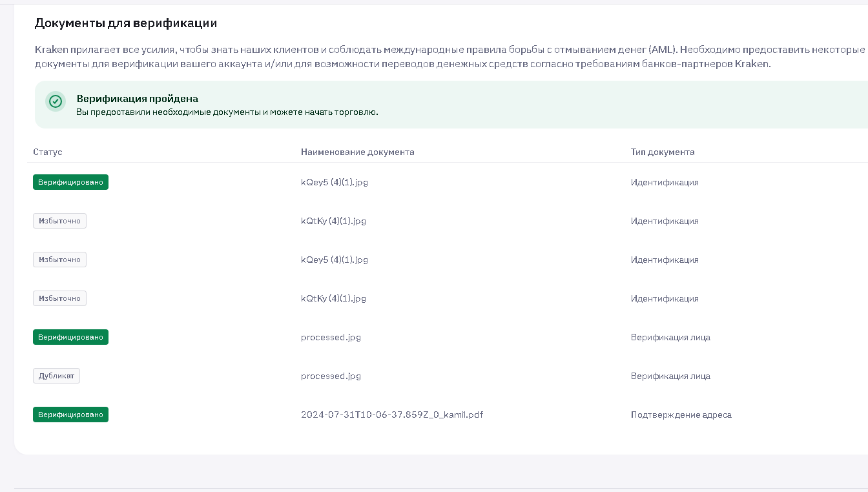Click the 'Наименование документа' column header
The height and width of the screenshot is (492, 868).
tap(357, 152)
